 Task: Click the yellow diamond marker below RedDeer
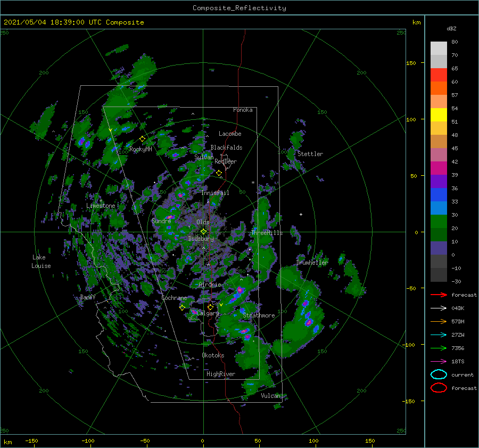pos(219,173)
